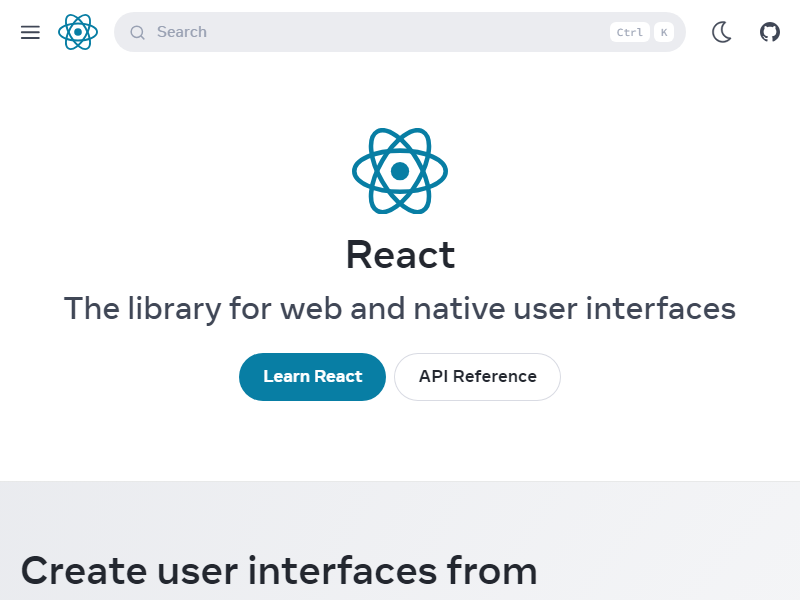Focus the Search input field
This screenshot has height=600, width=800.
coord(399,32)
